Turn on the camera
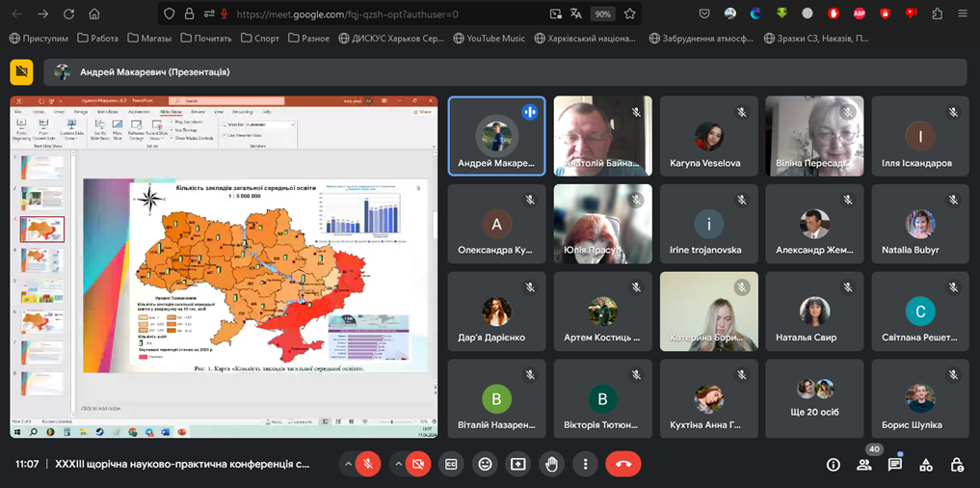 pyautogui.click(x=417, y=464)
